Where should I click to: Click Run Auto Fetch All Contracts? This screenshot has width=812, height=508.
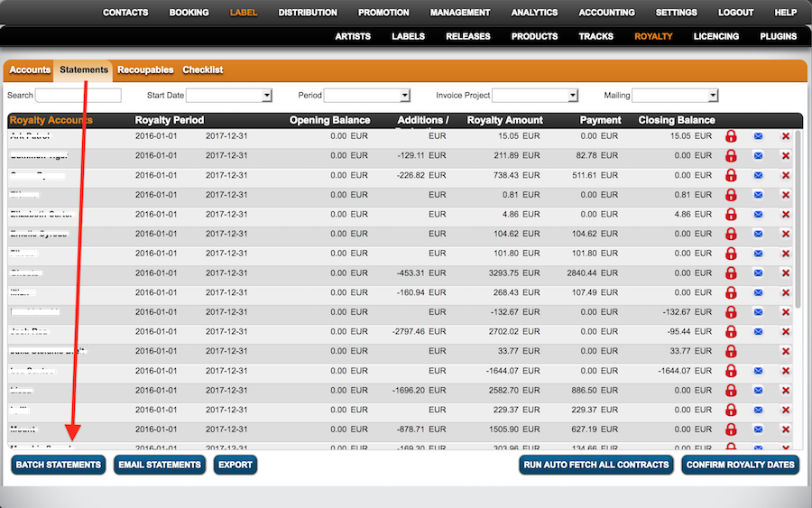click(596, 465)
